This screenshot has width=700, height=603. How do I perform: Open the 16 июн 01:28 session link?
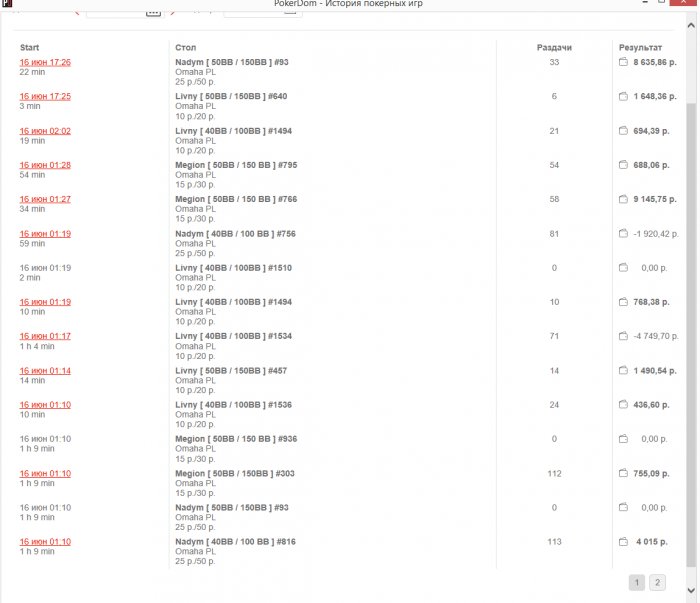45,165
